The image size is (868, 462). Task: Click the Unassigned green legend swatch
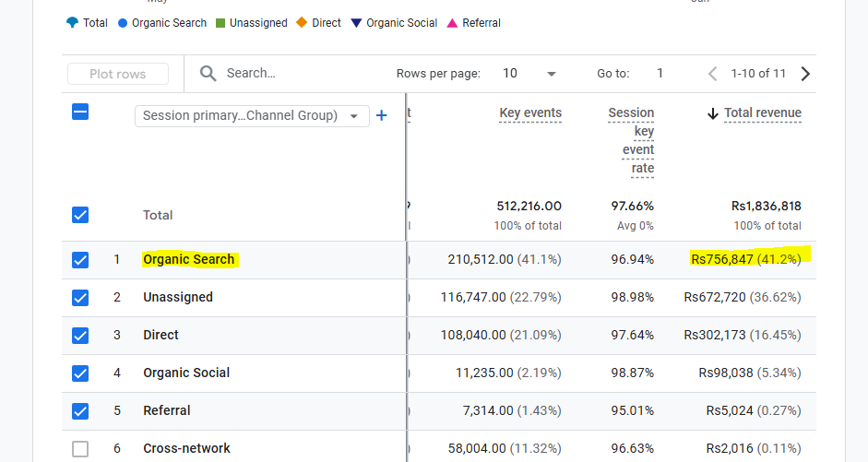[x=220, y=23]
